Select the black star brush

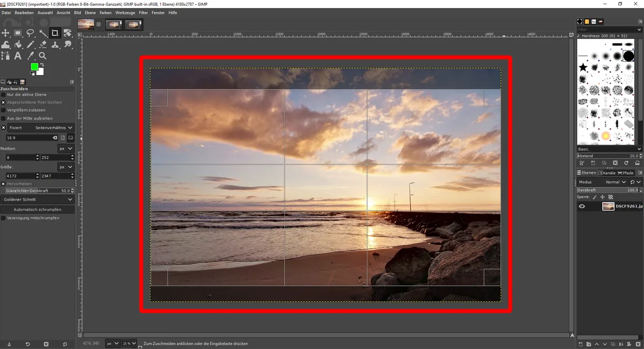(x=583, y=67)
